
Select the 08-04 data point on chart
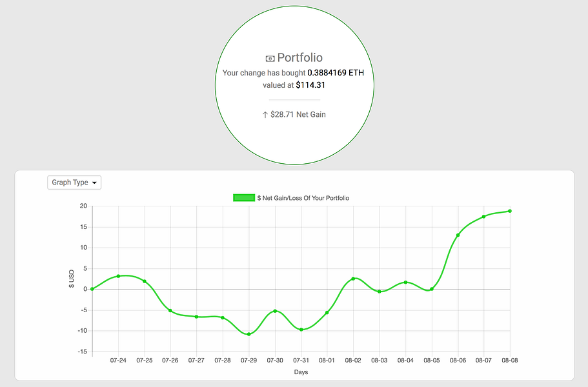click(x=406, y=283)
